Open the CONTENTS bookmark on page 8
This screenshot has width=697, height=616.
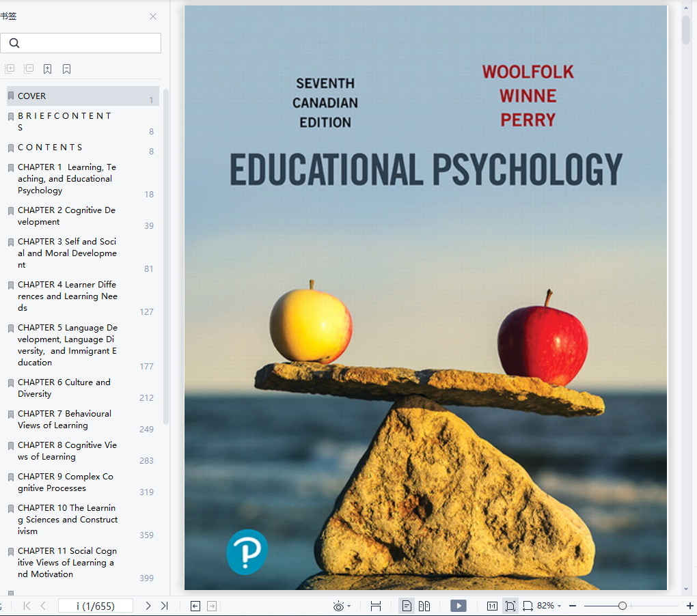tap(83, 148)
